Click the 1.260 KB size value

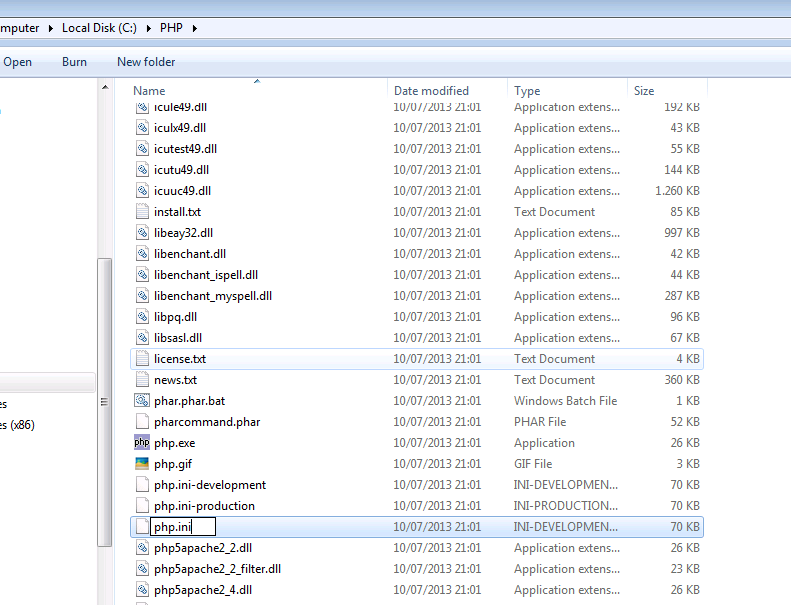coord(677,191)
